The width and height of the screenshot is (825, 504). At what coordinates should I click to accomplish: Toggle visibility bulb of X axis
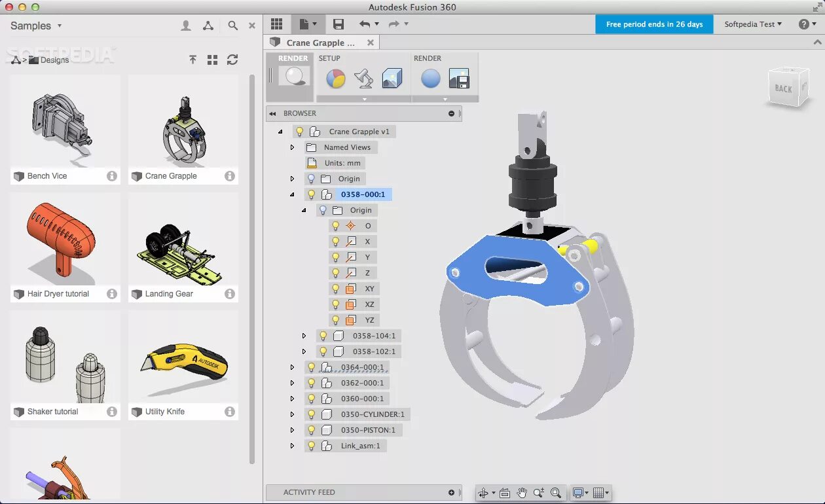tap(335, 242)
